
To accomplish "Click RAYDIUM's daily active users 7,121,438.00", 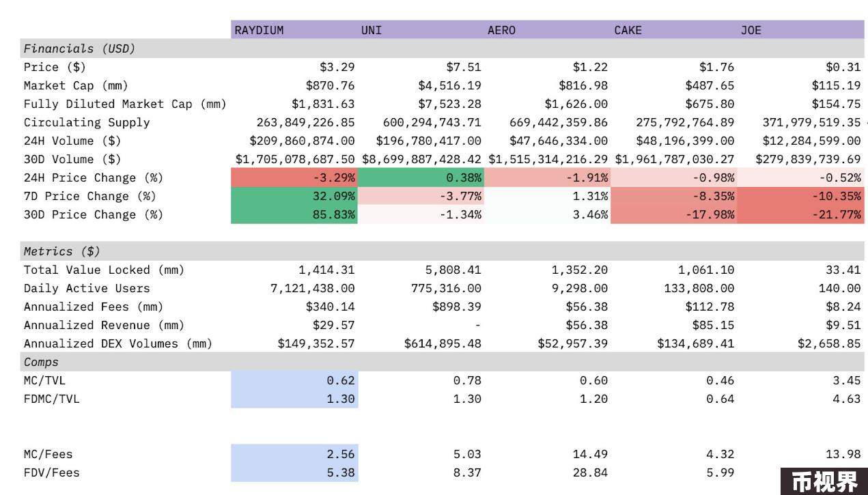I will 313,288.
